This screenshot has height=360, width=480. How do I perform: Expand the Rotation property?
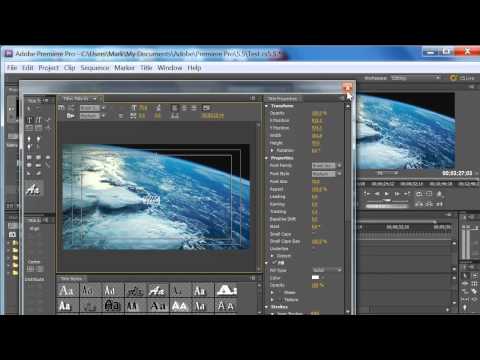tap(272, 150)
